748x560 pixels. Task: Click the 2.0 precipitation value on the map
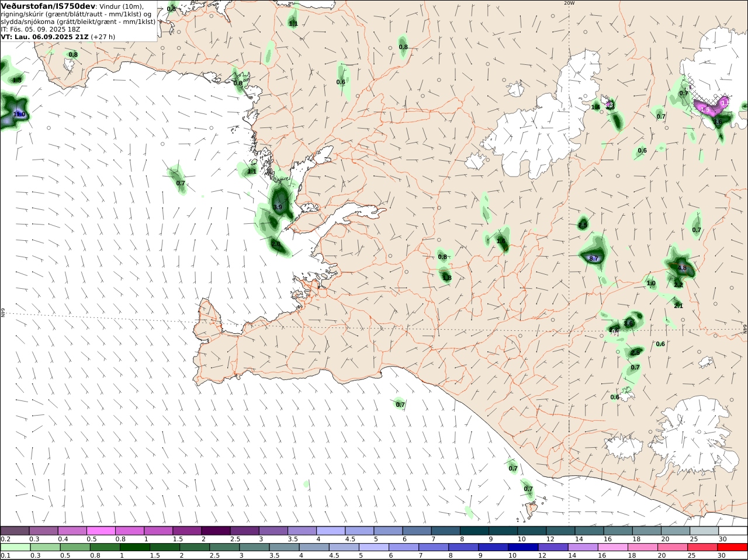click(x=275, y=244)
